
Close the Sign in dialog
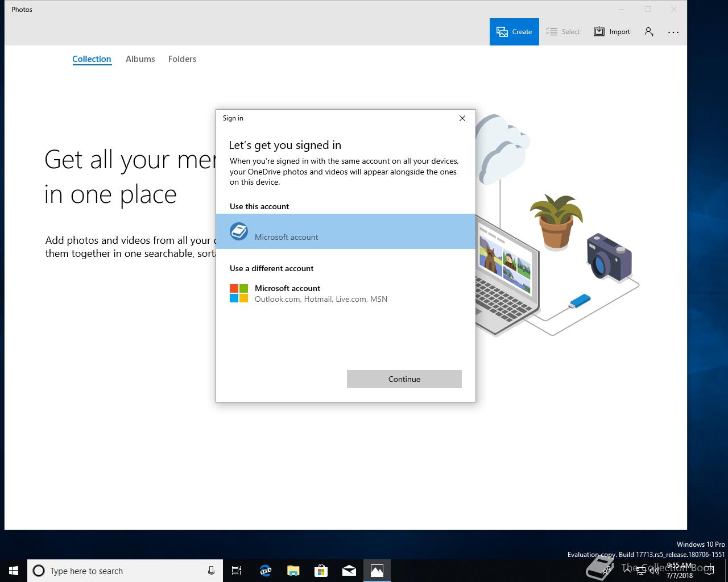coord(462,118)
